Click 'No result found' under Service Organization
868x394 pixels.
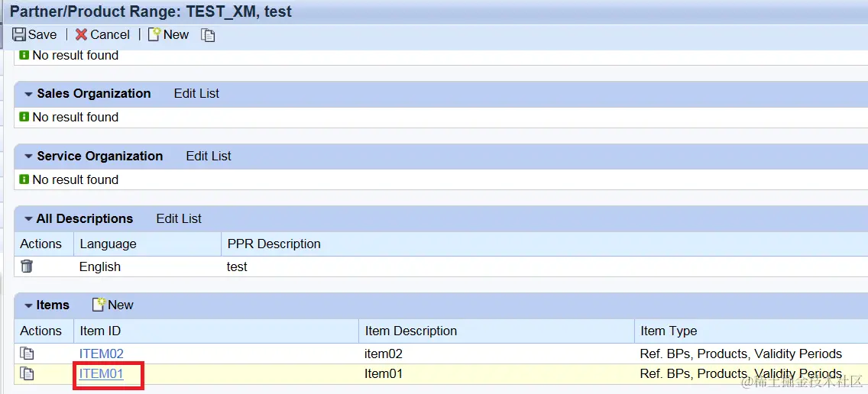(x=76, y=179)
